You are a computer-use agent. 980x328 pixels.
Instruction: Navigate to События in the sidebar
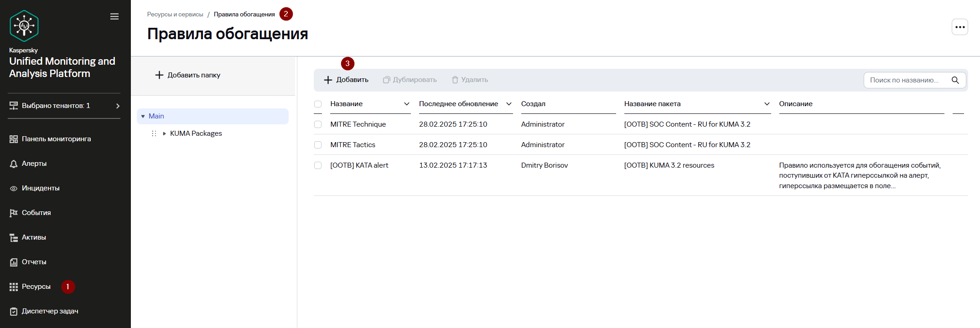coord(36,213)
